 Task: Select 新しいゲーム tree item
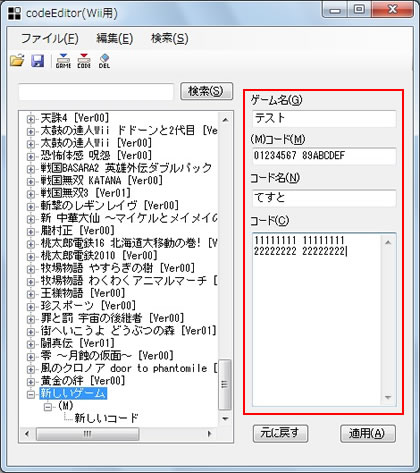point(73,394)
